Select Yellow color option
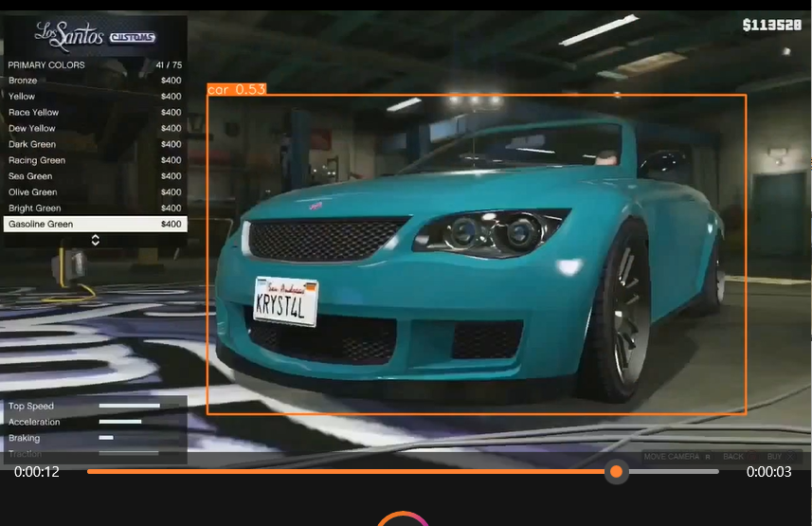Screen dimensions: 812x526 (96, 97)
